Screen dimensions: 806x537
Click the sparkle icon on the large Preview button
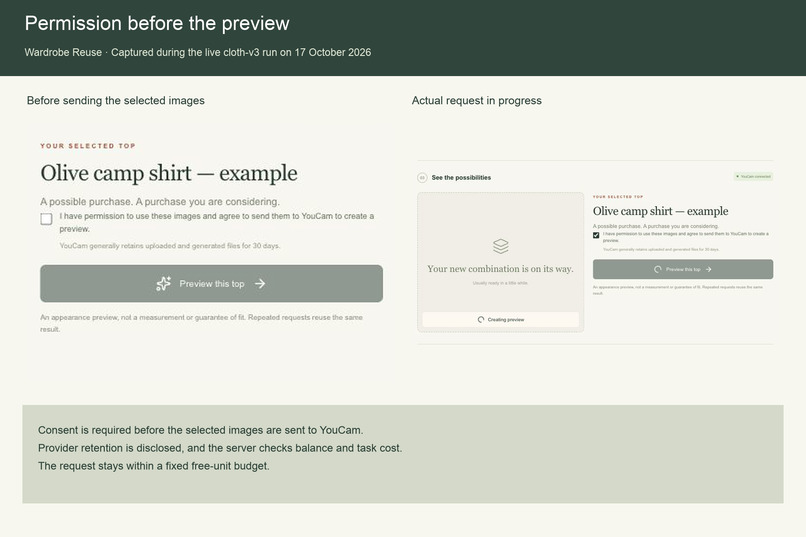coord(163,284)
